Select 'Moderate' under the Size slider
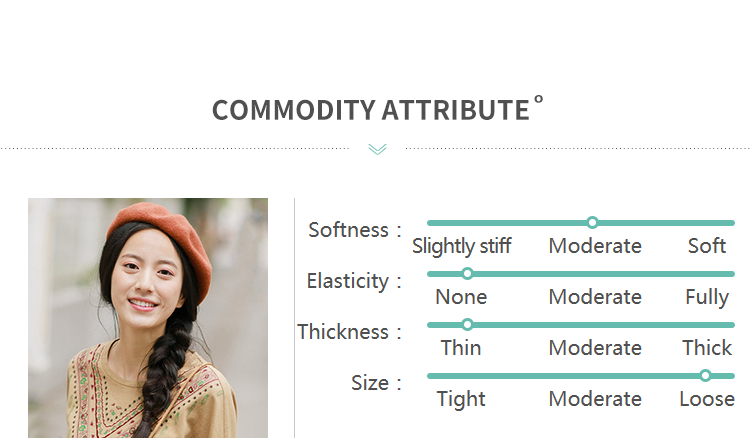750x438 pixels. 595,399
